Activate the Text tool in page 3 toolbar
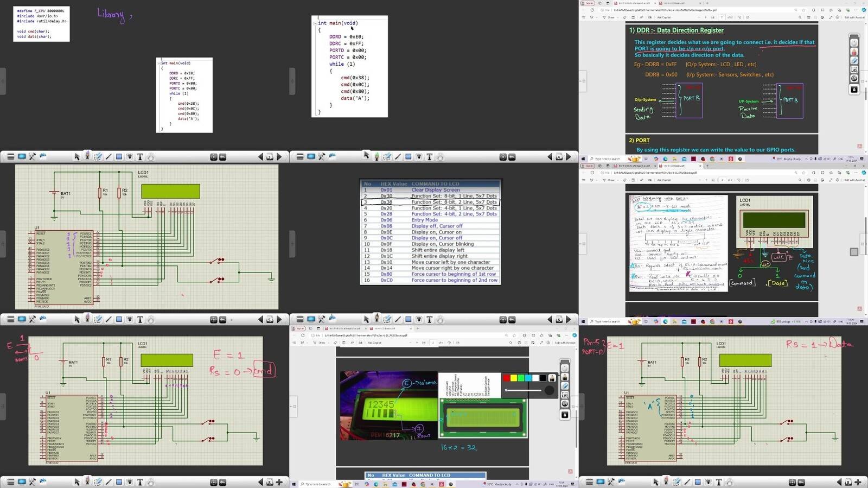868x488 pixels. coord(140,157)
